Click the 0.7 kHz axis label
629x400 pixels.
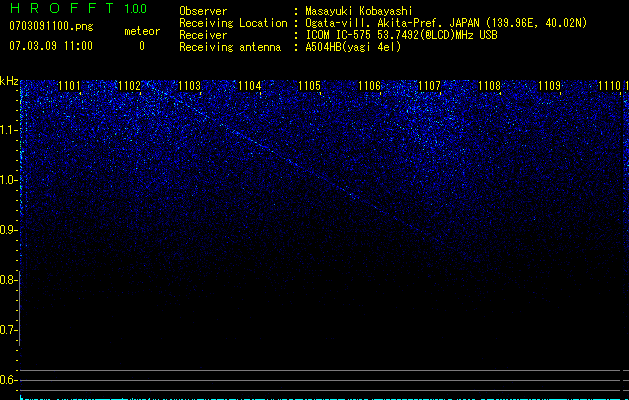click(9, 330)
